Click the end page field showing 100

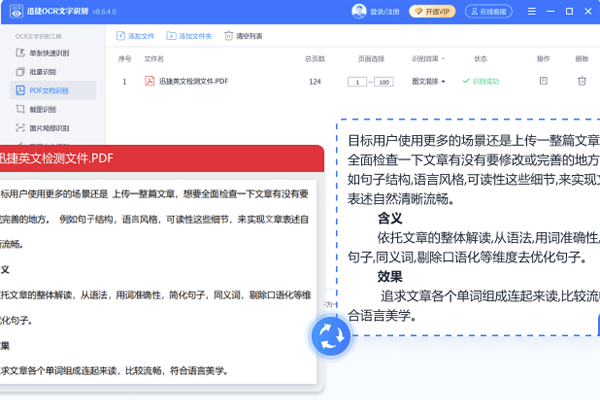click(383, 81)
